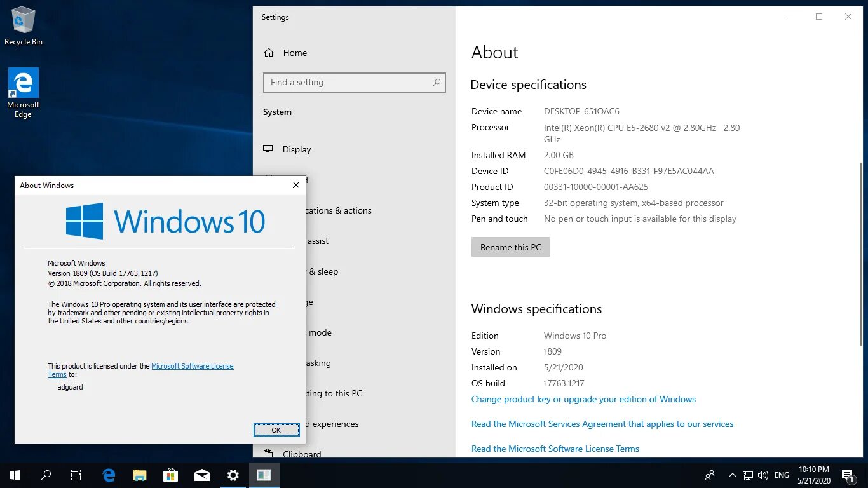Close the Settings window

pyautogui.click(x=848, y=17)
